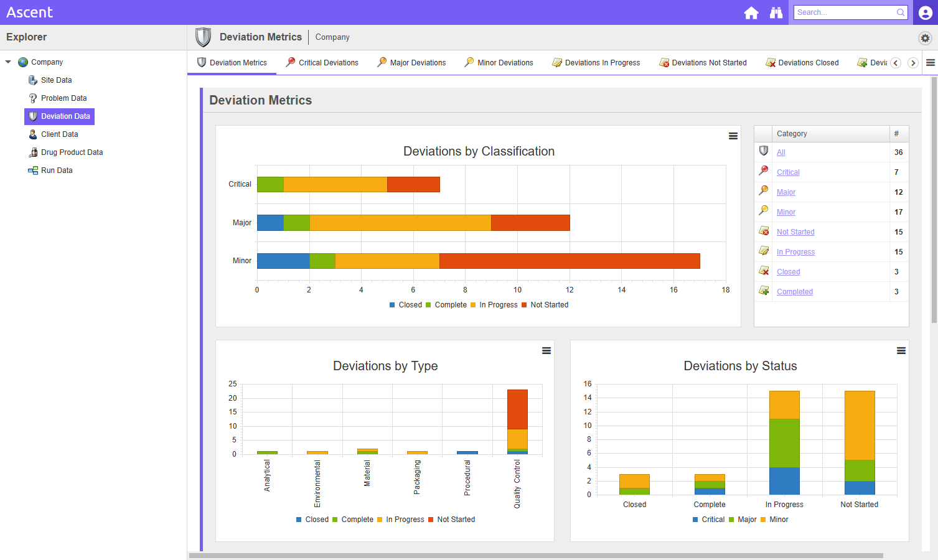Open the Critical Deviations tab
The width and height of the screenshot is (938, 560).
(x=322, y=63)
